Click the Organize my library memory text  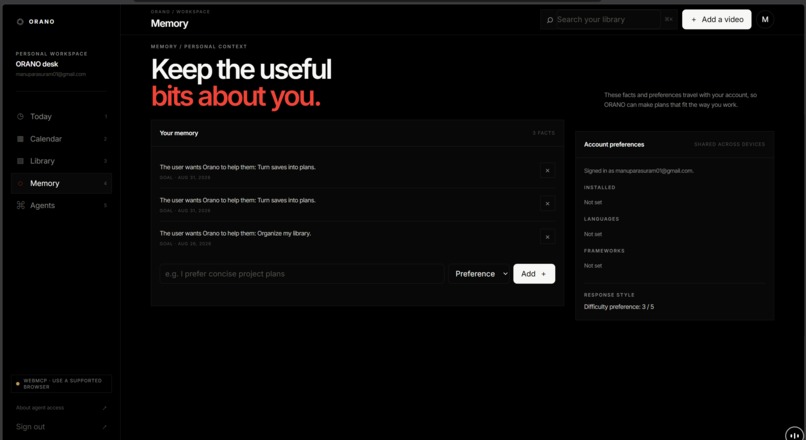[x=235, y=233]
